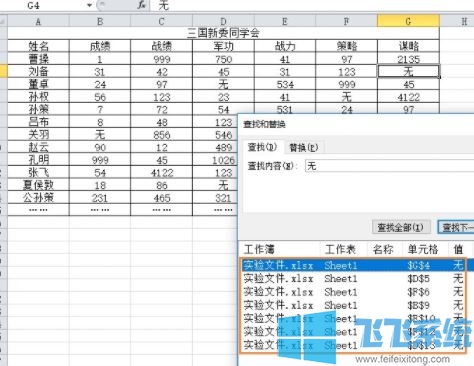Select the search result for cell $D$5
This screenshot has height=366, width=474.
point(357,278)
